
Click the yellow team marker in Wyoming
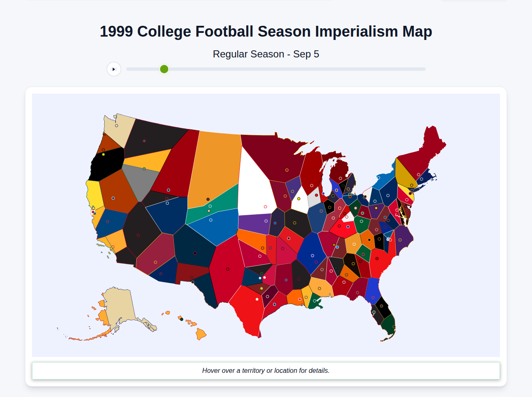point(299,198)
